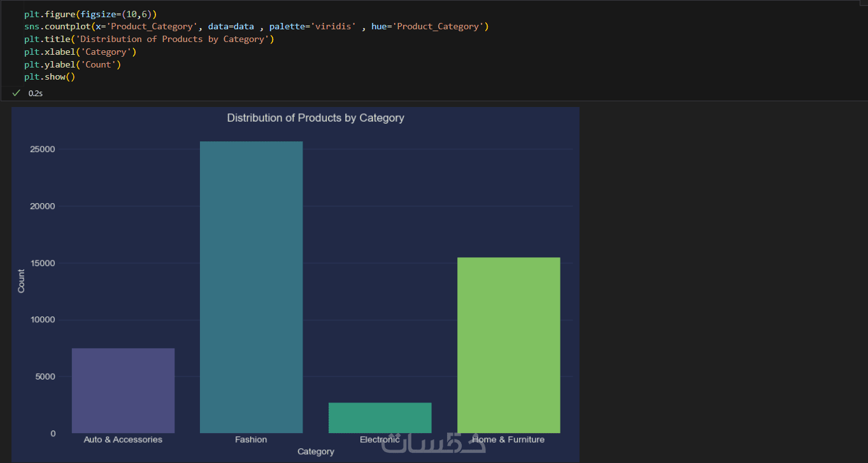Click the tall teal Fashion bar

pyautogui.click(x=251, y=287)
